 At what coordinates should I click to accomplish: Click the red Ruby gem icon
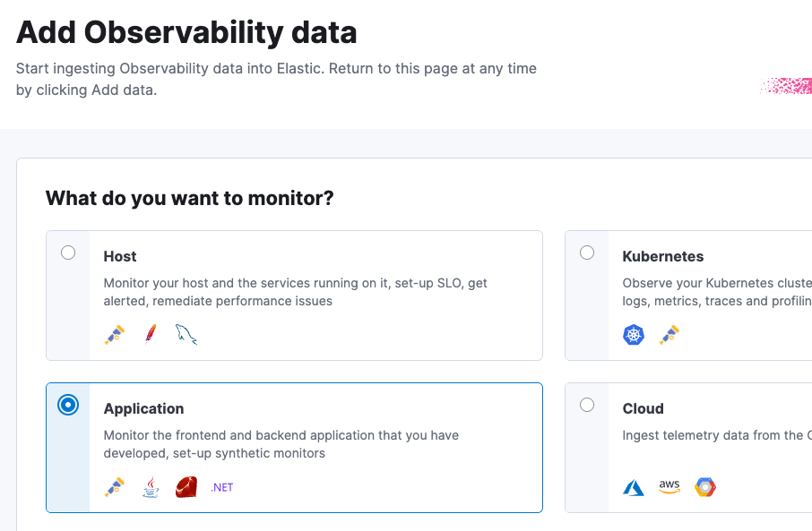186,487
